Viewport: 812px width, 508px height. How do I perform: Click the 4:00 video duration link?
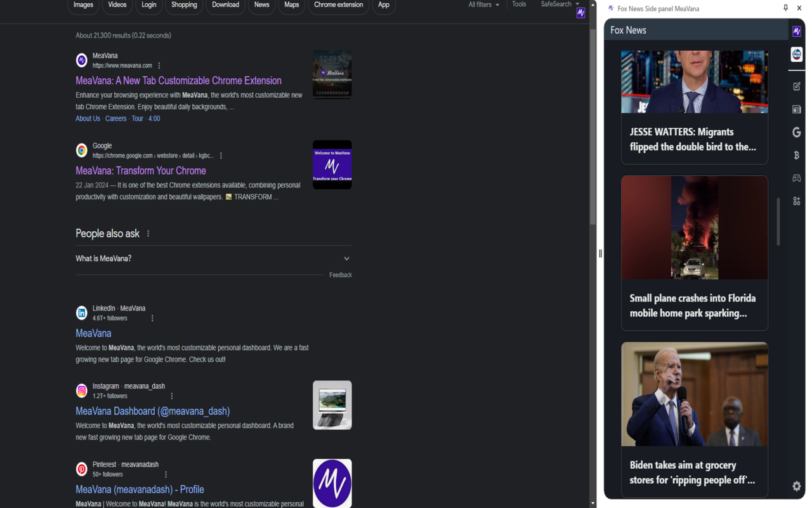point(154,119)
